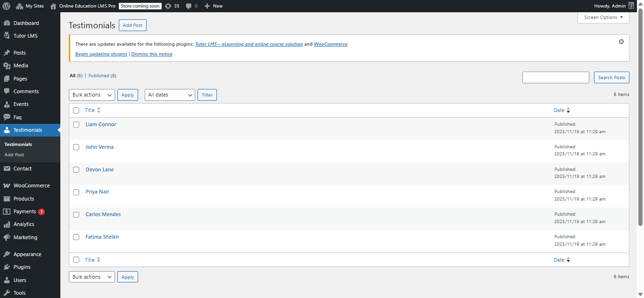The height and width of the screenshot is (298, 644).
Task: Open the Plugins menu in sidebar
Action: [x=22, y=267]
